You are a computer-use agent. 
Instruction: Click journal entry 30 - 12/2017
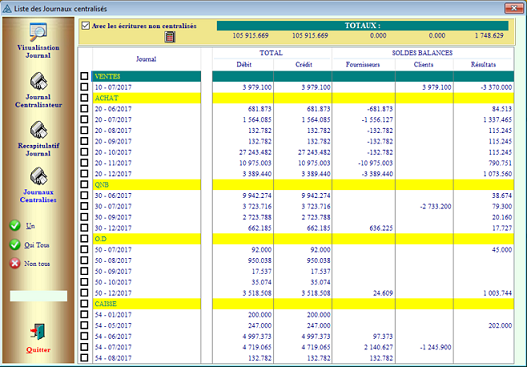(113, 228)
